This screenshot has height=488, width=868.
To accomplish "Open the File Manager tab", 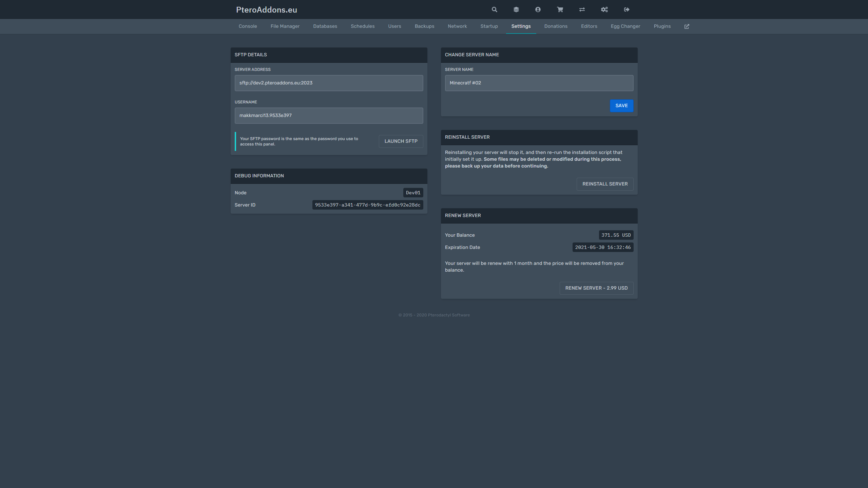I will (285, 26).
